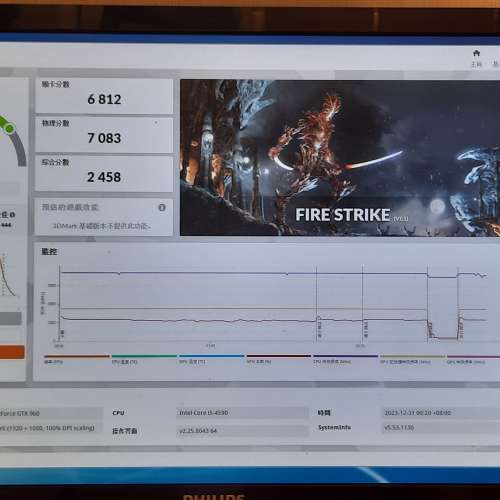Image resolution: width=500 pixels, height=500 pixels.
Task: Click the SystemInfo field label
Action: coord(334,427)
